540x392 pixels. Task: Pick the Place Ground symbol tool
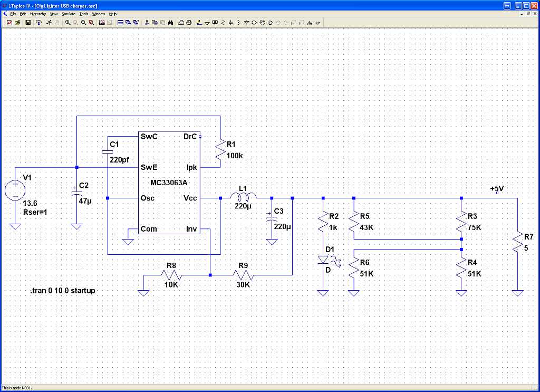pos(207,23)
